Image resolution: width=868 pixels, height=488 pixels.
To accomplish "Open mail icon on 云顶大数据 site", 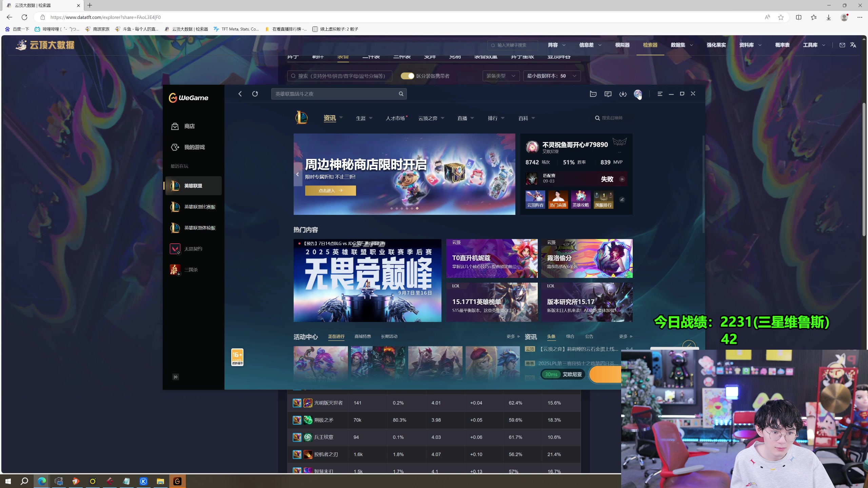I will [842, 45].
